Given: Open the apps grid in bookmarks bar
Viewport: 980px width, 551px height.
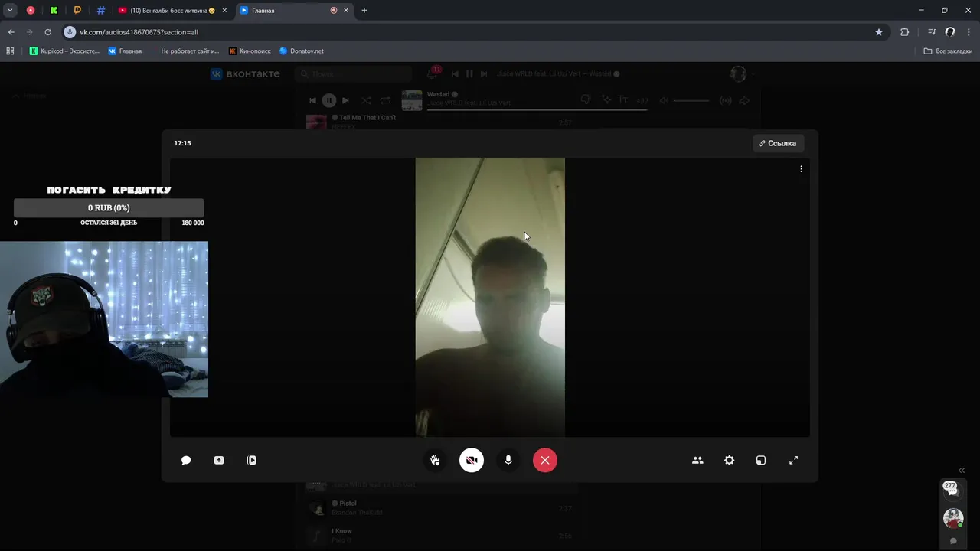Looking at the screenshot, I should [10, 51].
